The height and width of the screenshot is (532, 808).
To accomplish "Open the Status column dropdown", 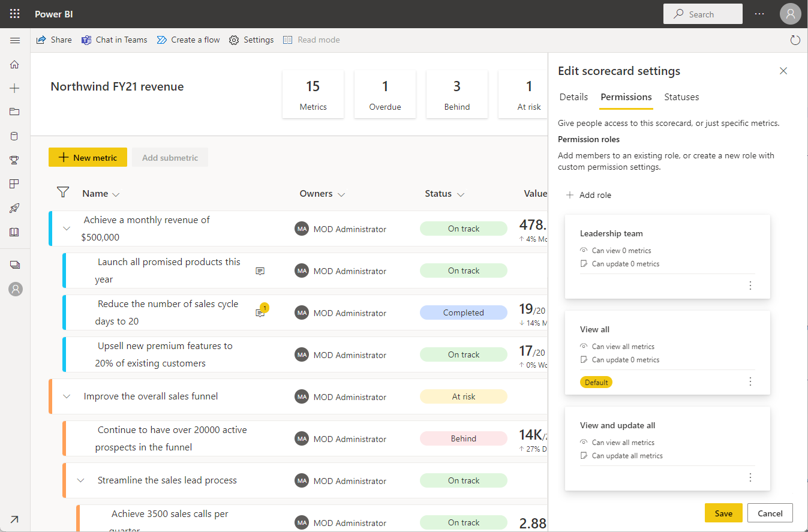I will coord(461,194).
